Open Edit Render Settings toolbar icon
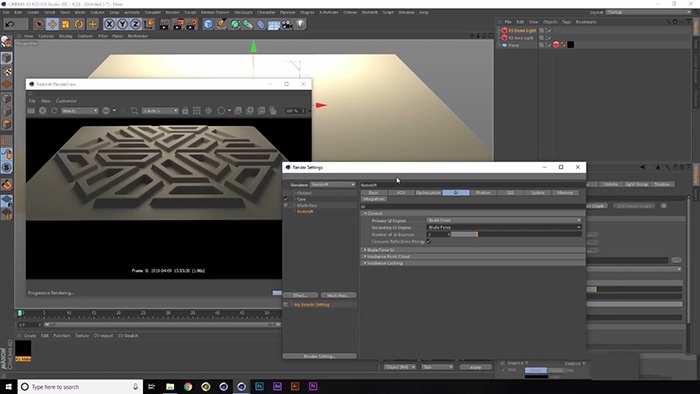Viewport: 700px width, 394px height. coord(192,24)
